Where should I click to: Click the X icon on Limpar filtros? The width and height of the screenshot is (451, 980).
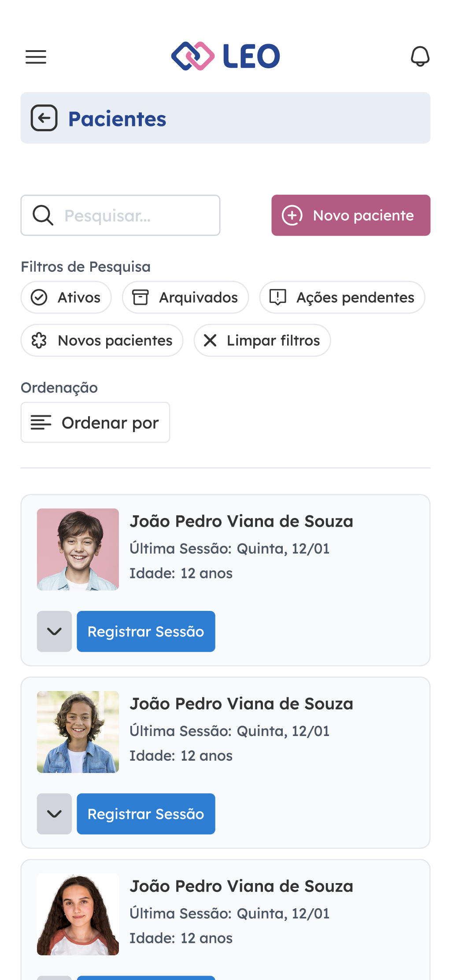211,340
